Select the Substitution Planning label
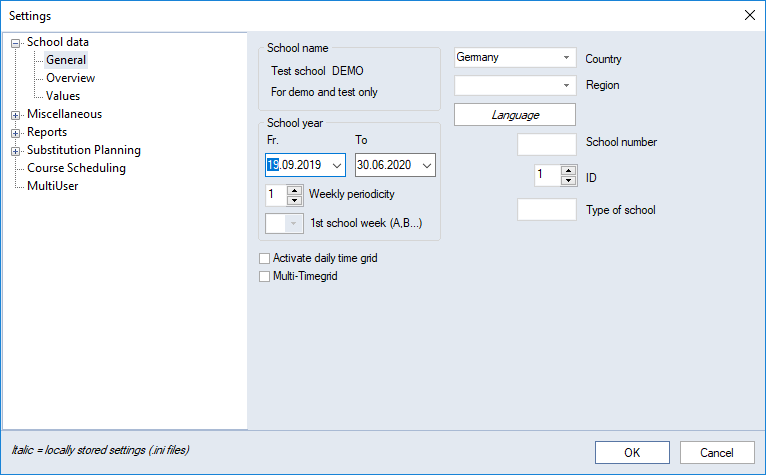This screenshot has height=475, width=766. click(x=84, y=150)
